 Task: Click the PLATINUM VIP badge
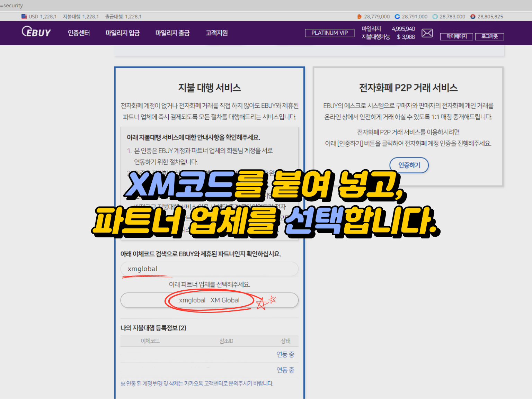(329, 33)
